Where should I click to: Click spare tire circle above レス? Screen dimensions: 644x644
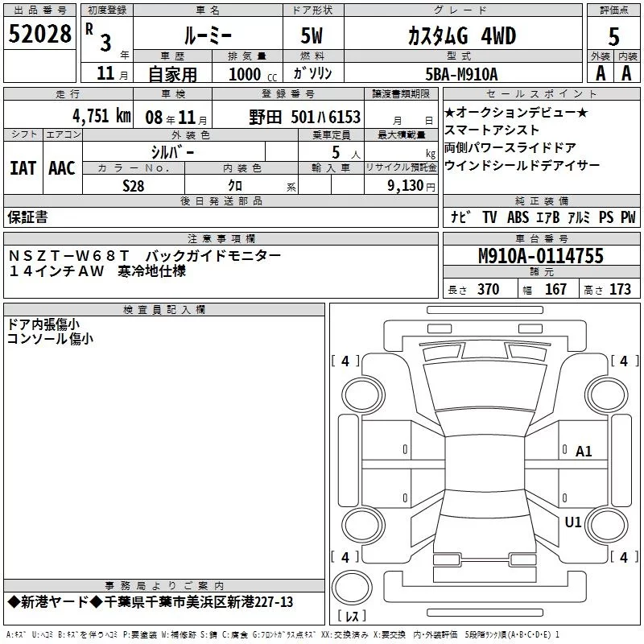click(x=352, y=587)
